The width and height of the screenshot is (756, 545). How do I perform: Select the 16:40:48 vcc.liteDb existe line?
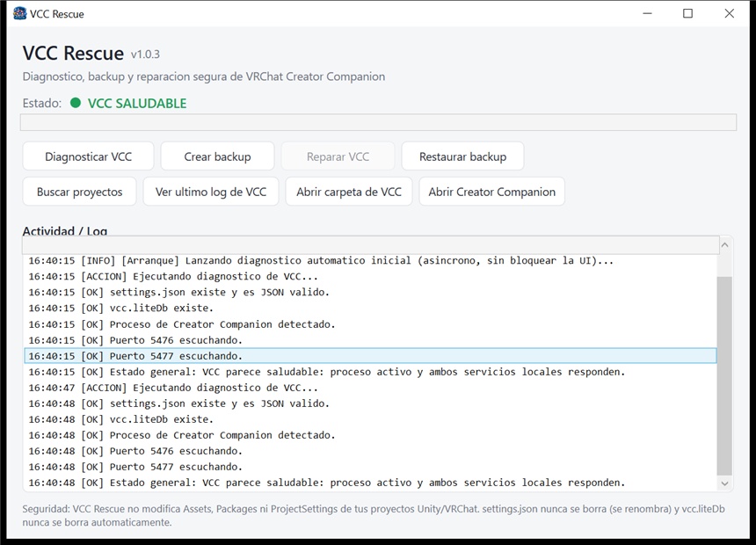point(370,419)
